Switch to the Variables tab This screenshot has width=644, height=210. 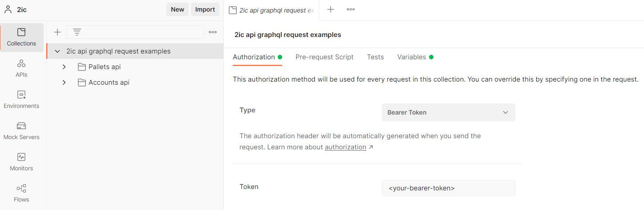412,57
